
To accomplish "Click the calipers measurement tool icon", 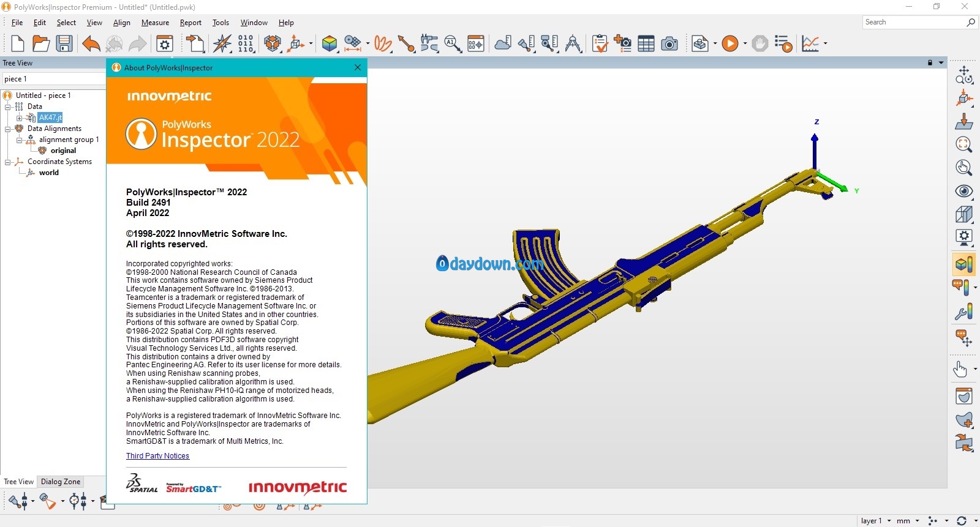I will pyautogui.click(x=573, y=43).
